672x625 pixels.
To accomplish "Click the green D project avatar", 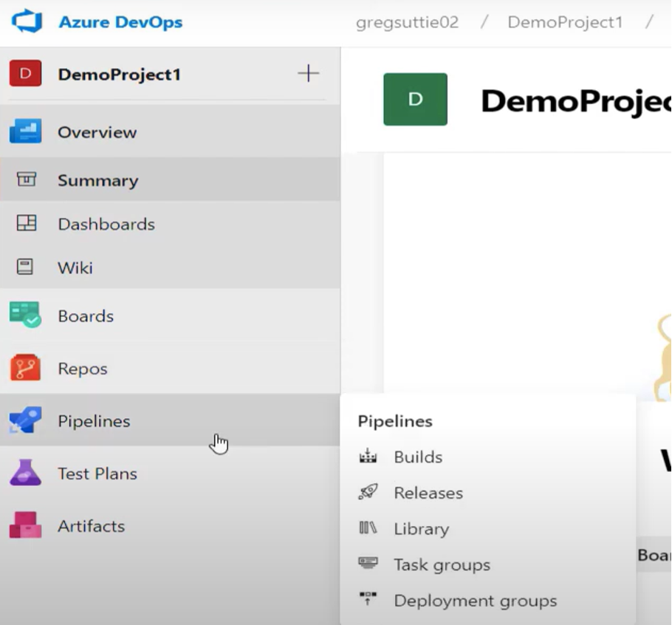I will [415, 99].
